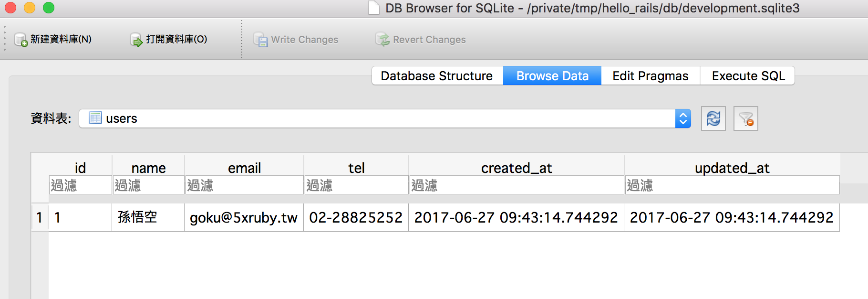Go to the Execute SQL tab
Screen dimensions: 868x299
(x=748, y=76)
